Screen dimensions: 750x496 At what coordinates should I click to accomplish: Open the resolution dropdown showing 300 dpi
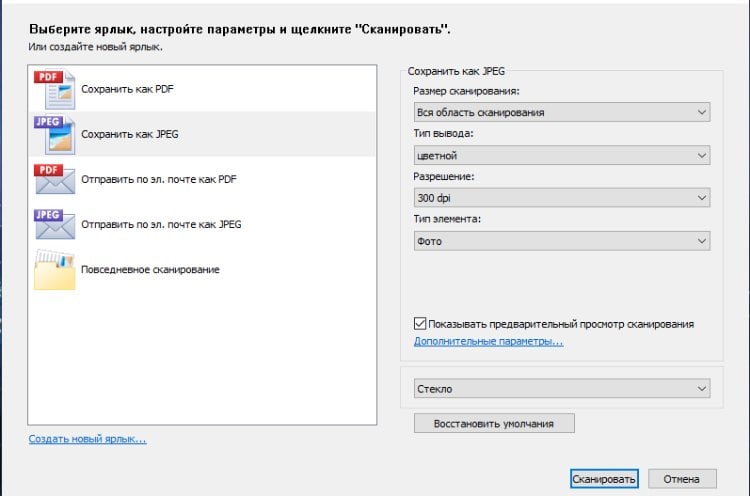[x=562, y=198]
